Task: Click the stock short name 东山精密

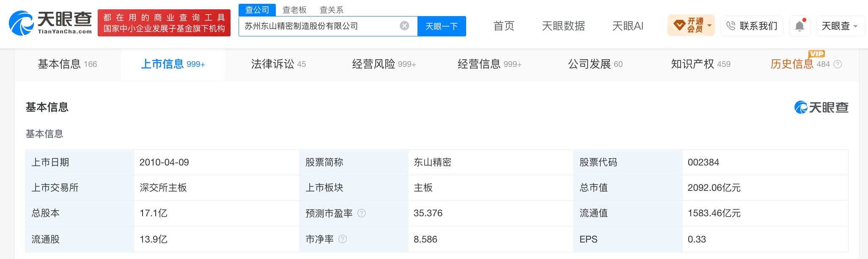Action: click(x=432, y=162)
